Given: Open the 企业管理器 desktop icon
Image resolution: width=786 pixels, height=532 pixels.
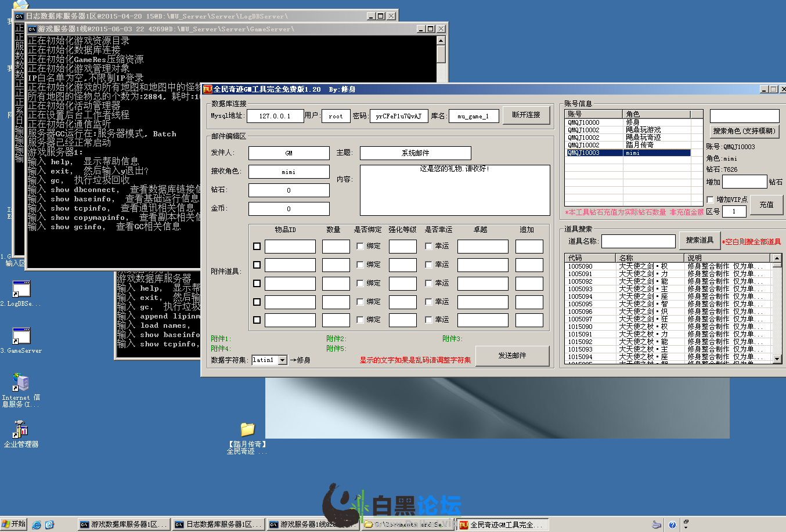Looking at the screenshot, I should [21, 430].
